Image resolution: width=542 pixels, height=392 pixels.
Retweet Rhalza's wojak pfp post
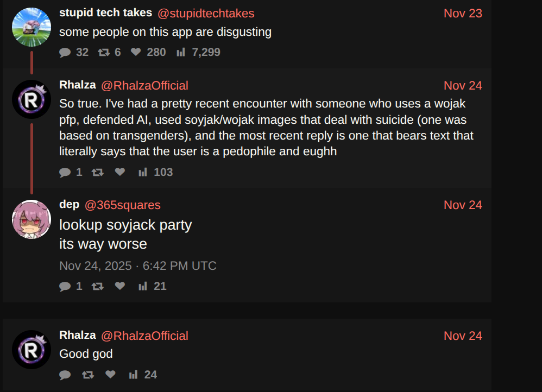(98, 172)
